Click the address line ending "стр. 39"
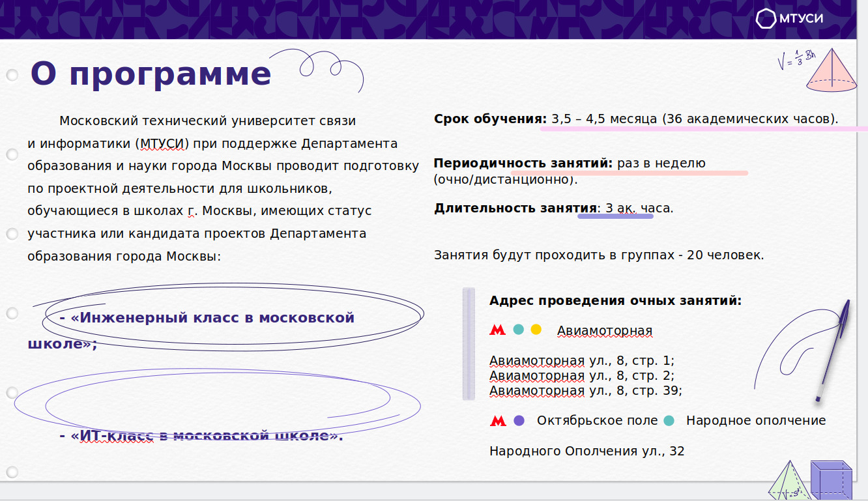This screenshot has width=868, height=501. [585, 390]
